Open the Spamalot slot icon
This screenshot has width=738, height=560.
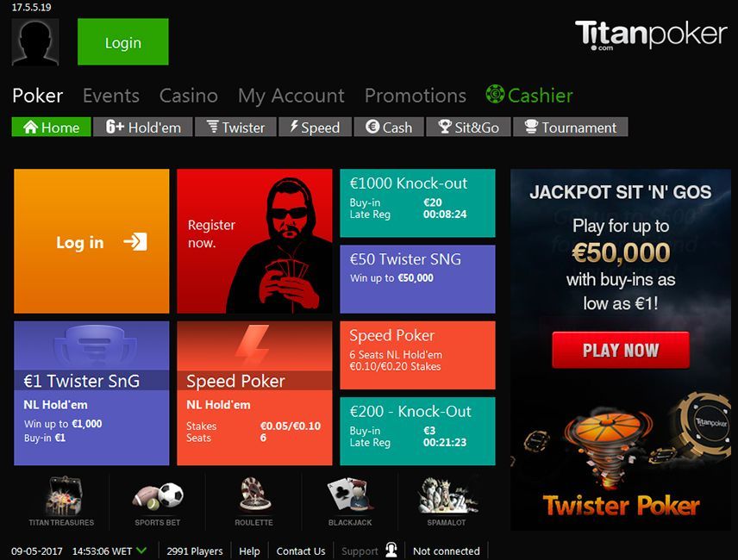pos(447,495)
